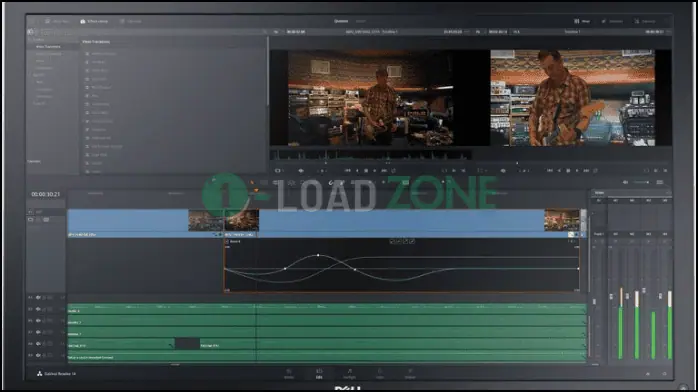Select Audio Transitions in Toolbox tree

pos(49,54)
